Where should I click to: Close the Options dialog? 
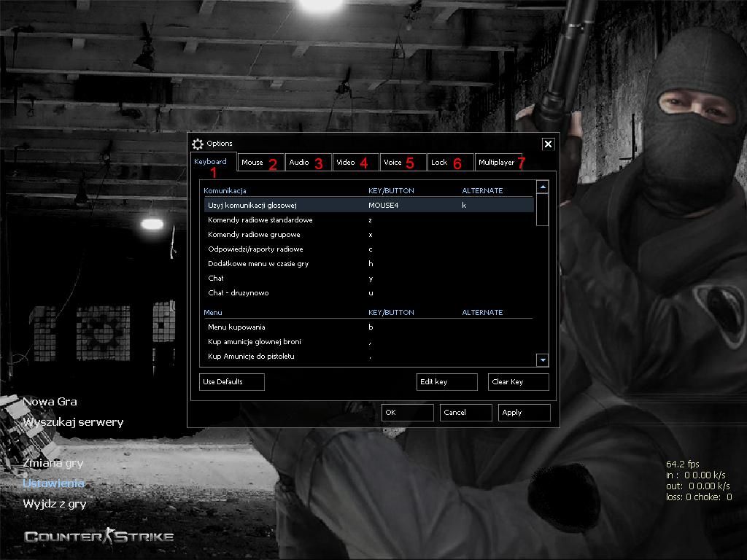[548, 144]
